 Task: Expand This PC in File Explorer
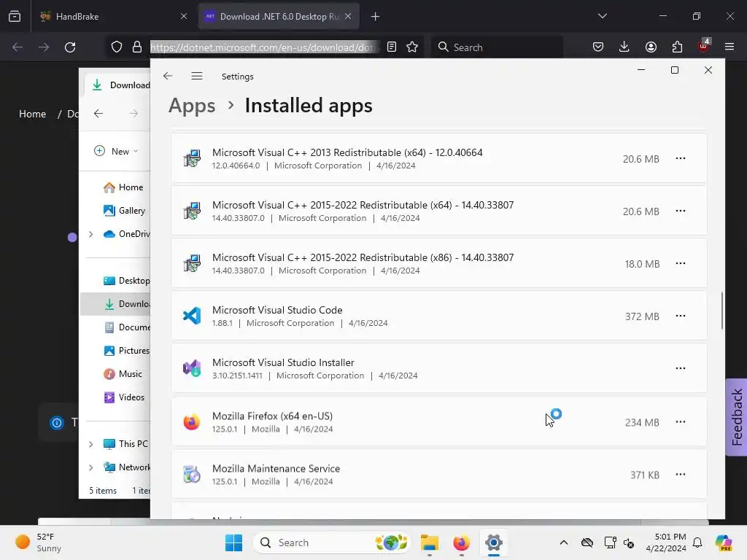(x=91, y=444)
